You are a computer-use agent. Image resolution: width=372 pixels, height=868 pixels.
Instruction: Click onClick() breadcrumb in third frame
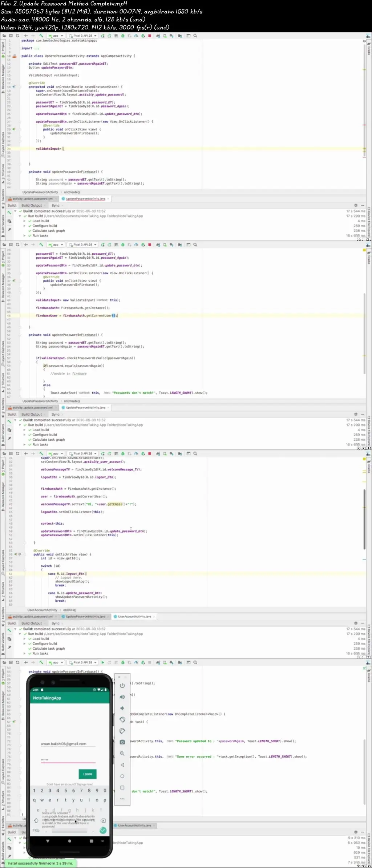pyautogui.click(x=70, y=610)
